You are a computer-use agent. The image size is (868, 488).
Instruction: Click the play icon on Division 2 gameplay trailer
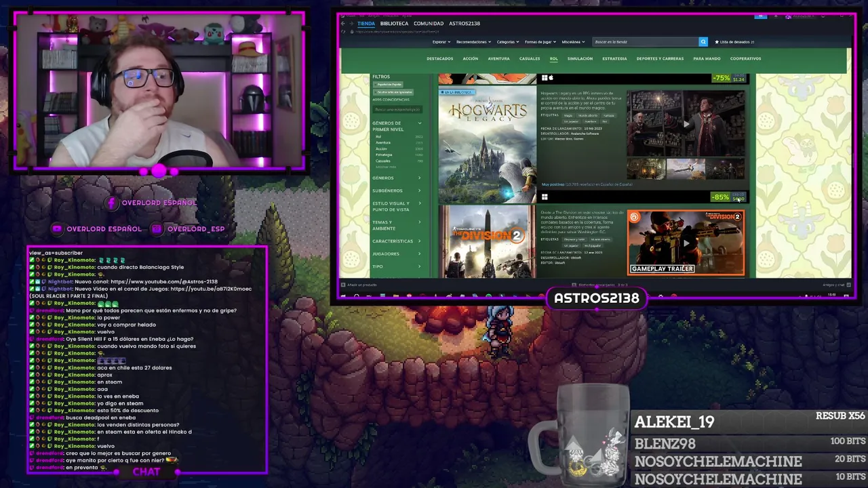point(686,243)
